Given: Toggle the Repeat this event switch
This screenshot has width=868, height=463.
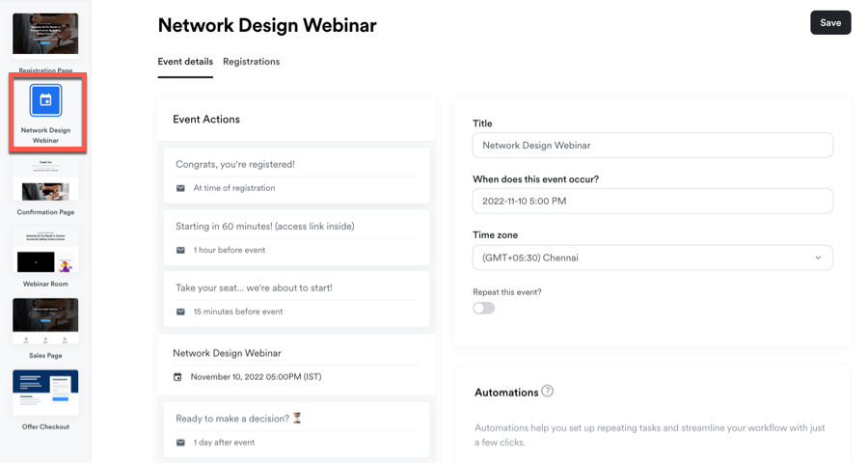Looking at the screenshot, I should tap(483, 308).
